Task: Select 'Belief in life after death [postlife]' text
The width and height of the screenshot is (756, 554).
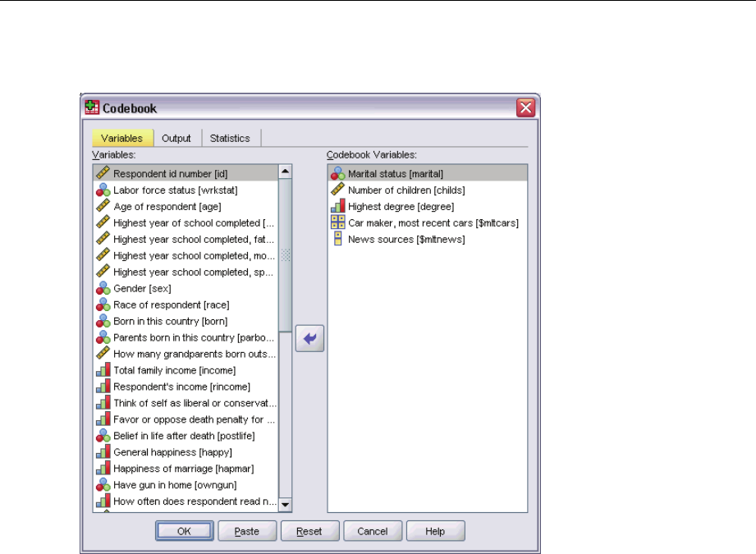Action: (184, 436)
